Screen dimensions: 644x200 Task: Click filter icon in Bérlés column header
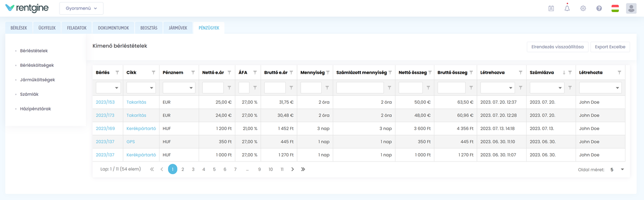pyautogui.click(x=117, y=73)
